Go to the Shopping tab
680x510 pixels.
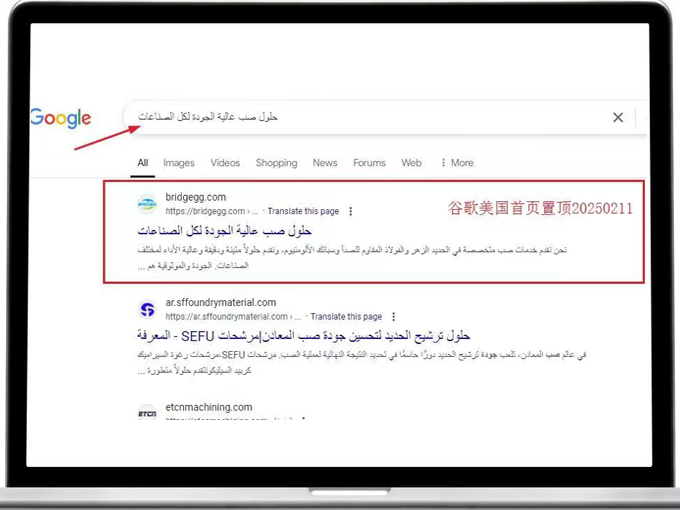point(276,163)
